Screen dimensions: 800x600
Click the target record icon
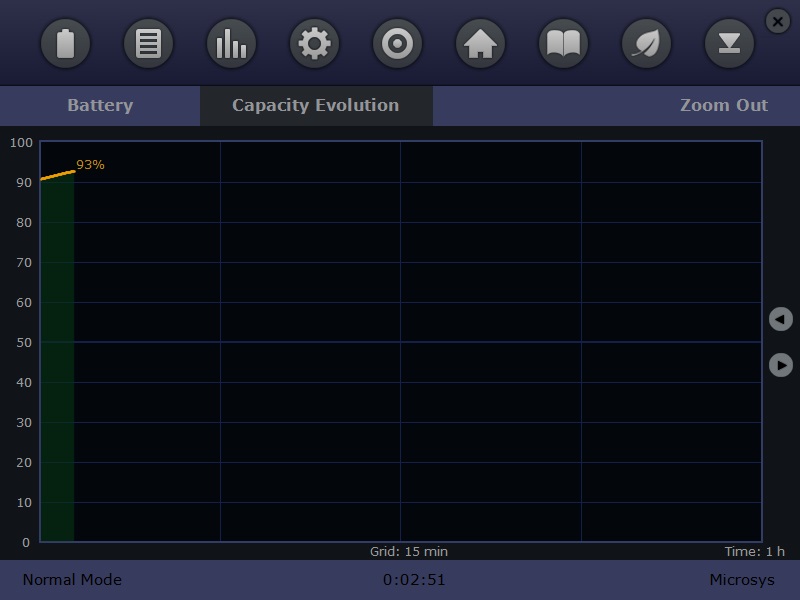397,43
